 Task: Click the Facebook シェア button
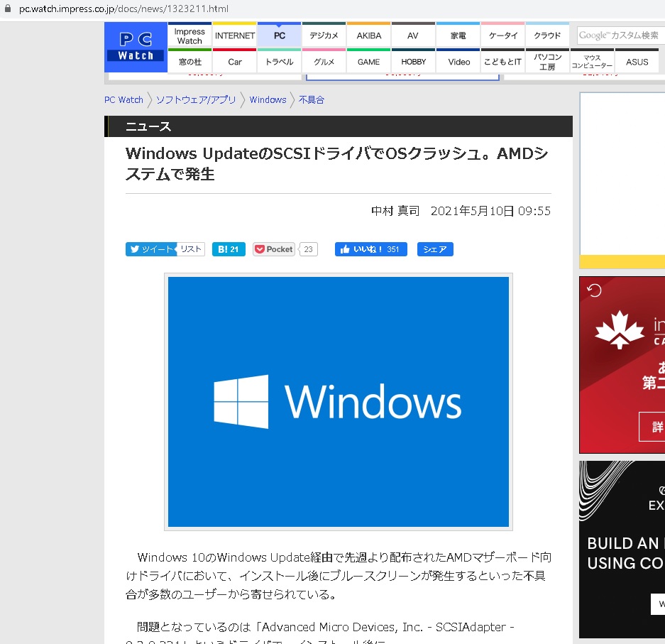click(x=435, y=249)
